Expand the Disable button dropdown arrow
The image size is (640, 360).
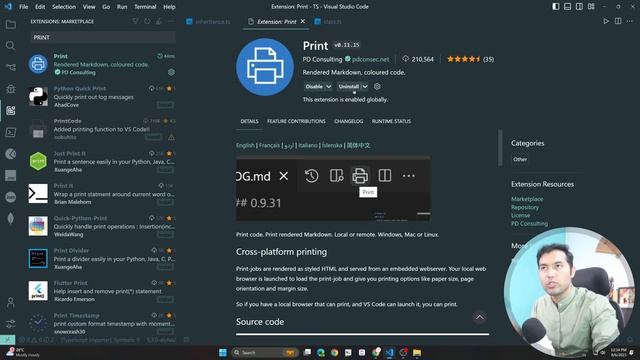pos(329,87)
